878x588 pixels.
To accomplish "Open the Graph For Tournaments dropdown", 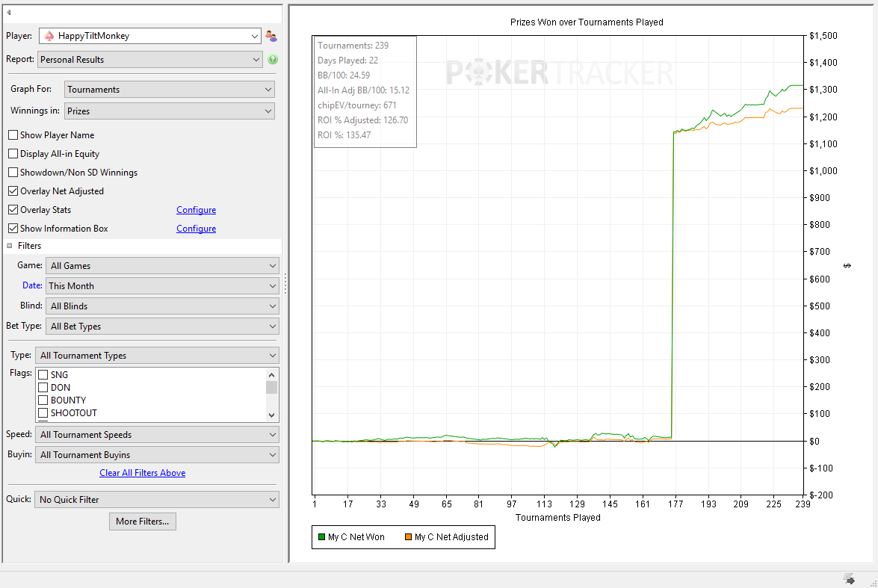I will pyautogui.click(x=170, y=90).
